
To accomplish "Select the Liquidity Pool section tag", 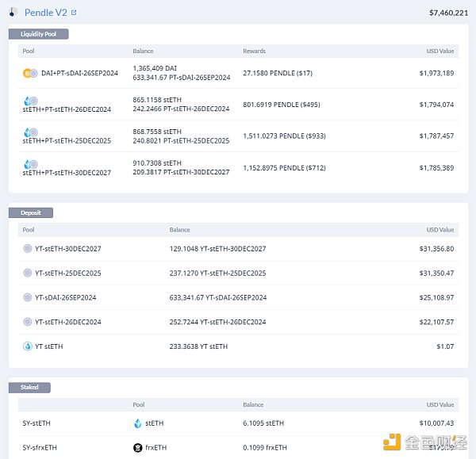I will [39, 34].
